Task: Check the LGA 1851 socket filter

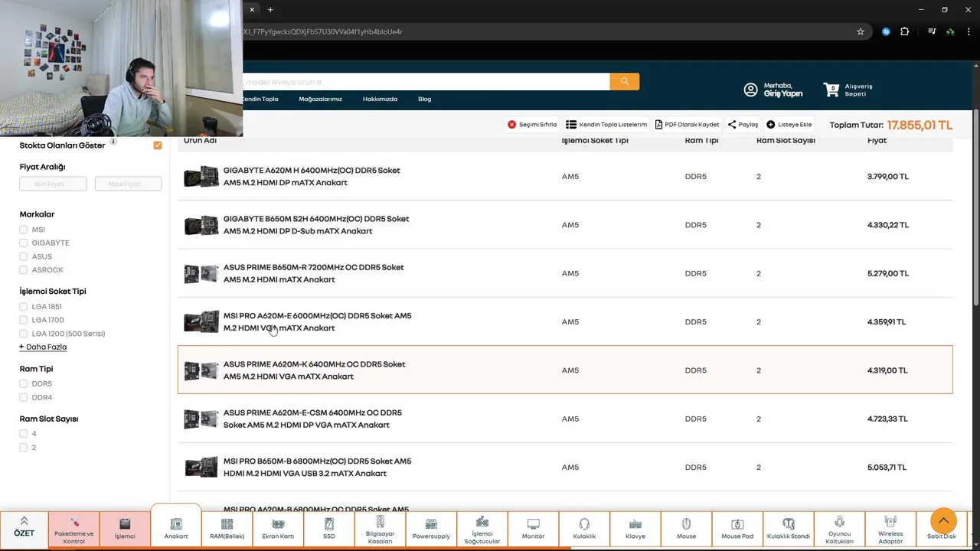Action: click(24, 307)
